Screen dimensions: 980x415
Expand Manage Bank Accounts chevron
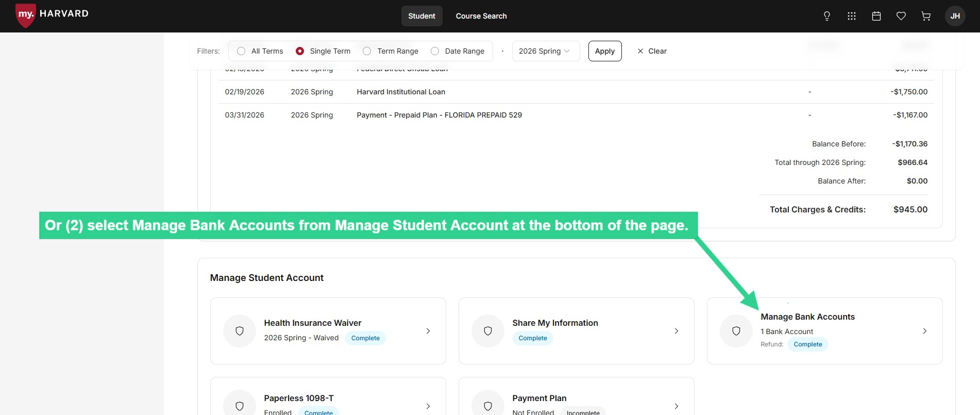(925, 331)
